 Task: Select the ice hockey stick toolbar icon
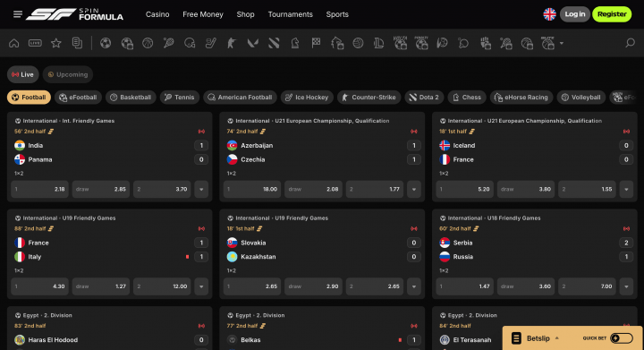click(x=211, y=43)
